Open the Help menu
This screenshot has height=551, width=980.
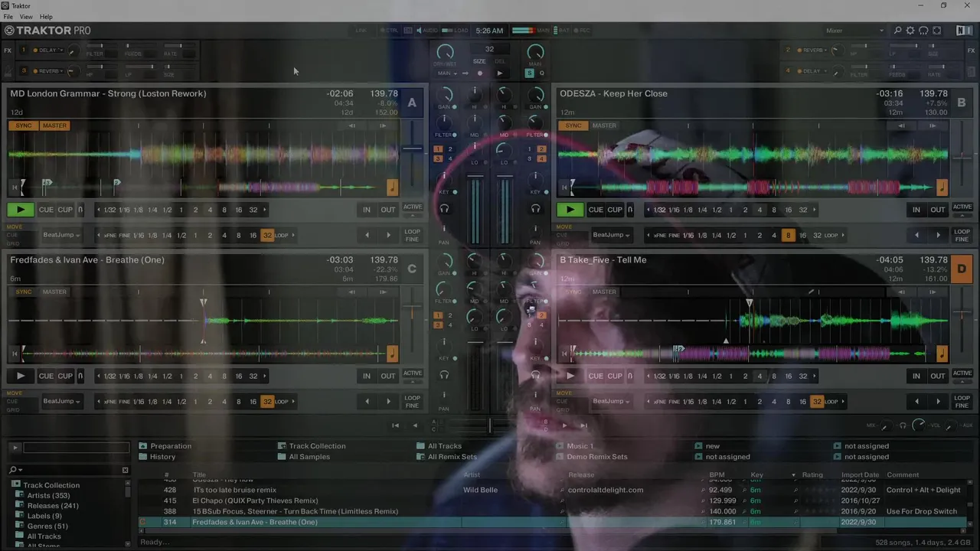point(46,17)
